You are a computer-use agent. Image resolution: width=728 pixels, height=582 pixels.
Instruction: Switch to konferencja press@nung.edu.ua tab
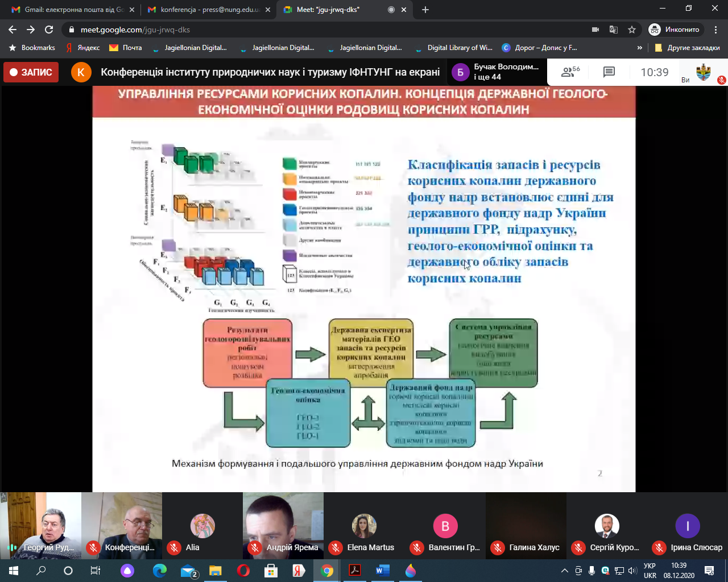[x=205, y=10]
